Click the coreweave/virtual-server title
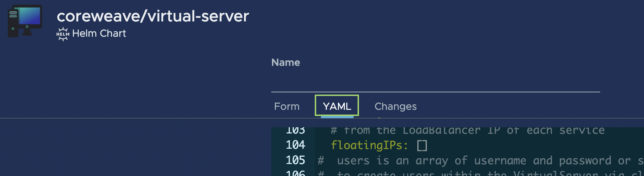 (153, 16)
